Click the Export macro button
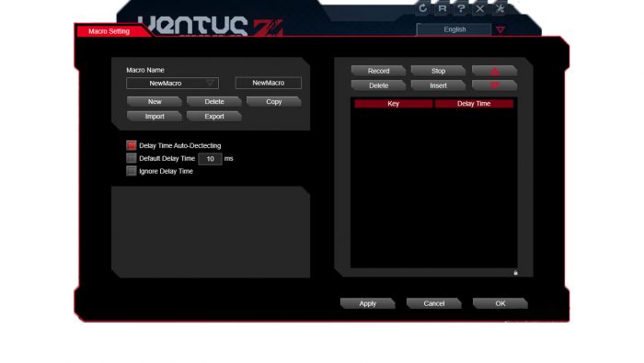Viewport: 644px width, 363px height. [214, 117]
